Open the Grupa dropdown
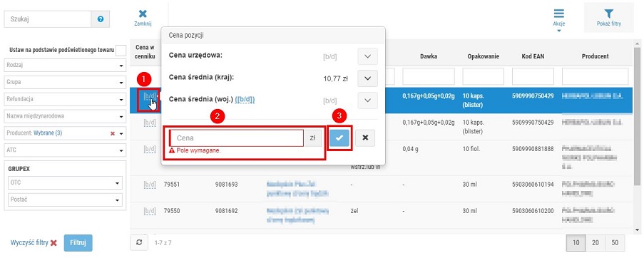The width and height of the screenshot is (644, 258). point(65,82)
